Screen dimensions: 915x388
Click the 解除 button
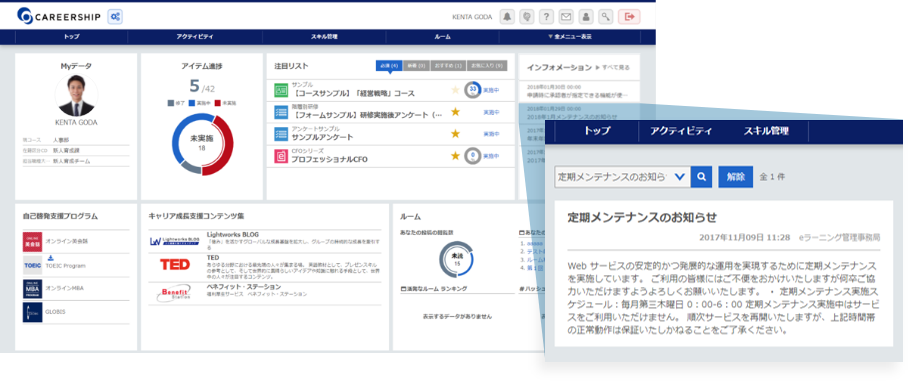tap(735, 177)
